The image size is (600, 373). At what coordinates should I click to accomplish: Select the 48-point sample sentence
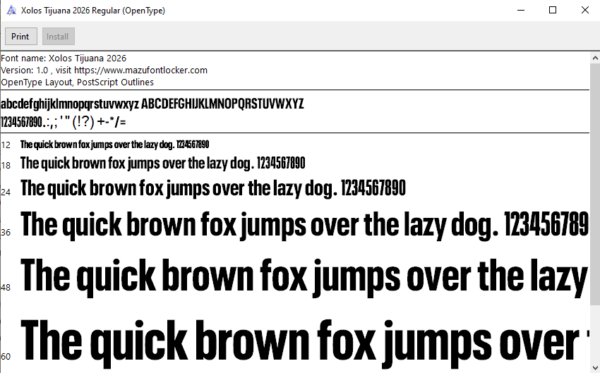pos(304,277)
